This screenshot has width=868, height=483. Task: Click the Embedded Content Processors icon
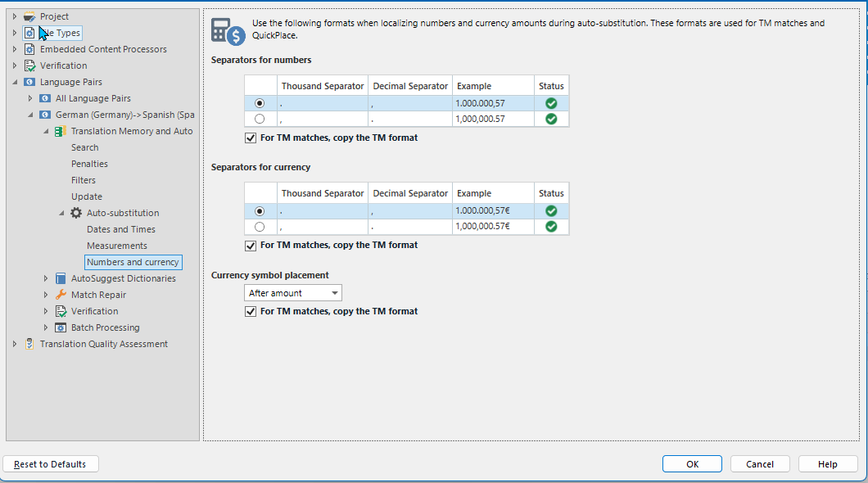pyautogui.click(x=29, y=49)
